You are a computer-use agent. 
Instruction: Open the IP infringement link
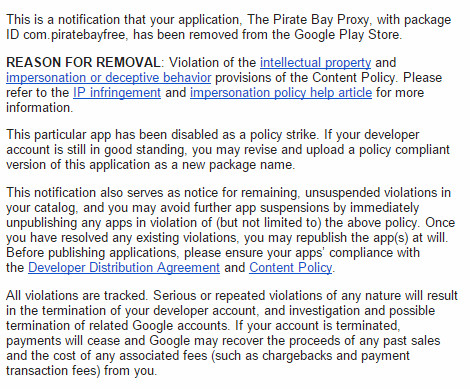coord(117,93)
